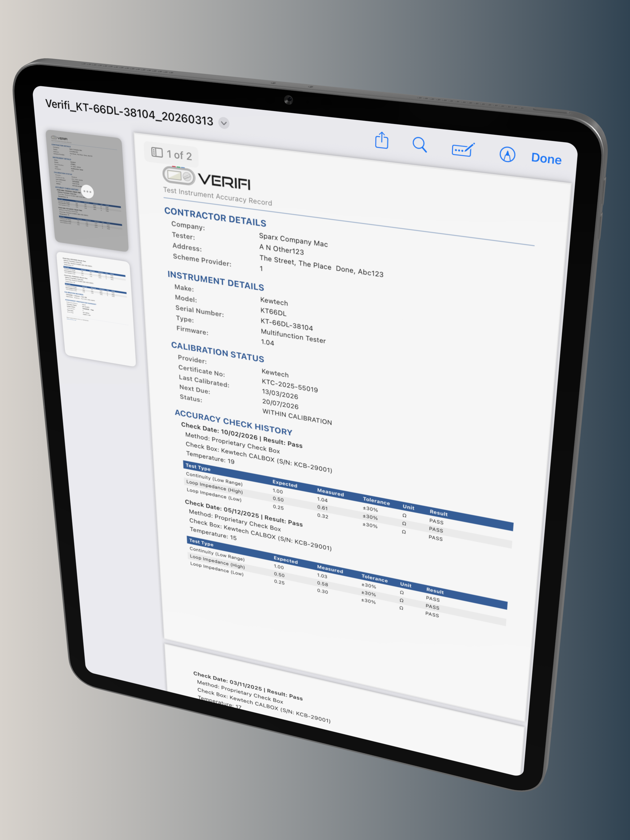Tap the CONTRACTOR DETAILS heading
Screen dimensions: 630x840
[x=215, y=217]
